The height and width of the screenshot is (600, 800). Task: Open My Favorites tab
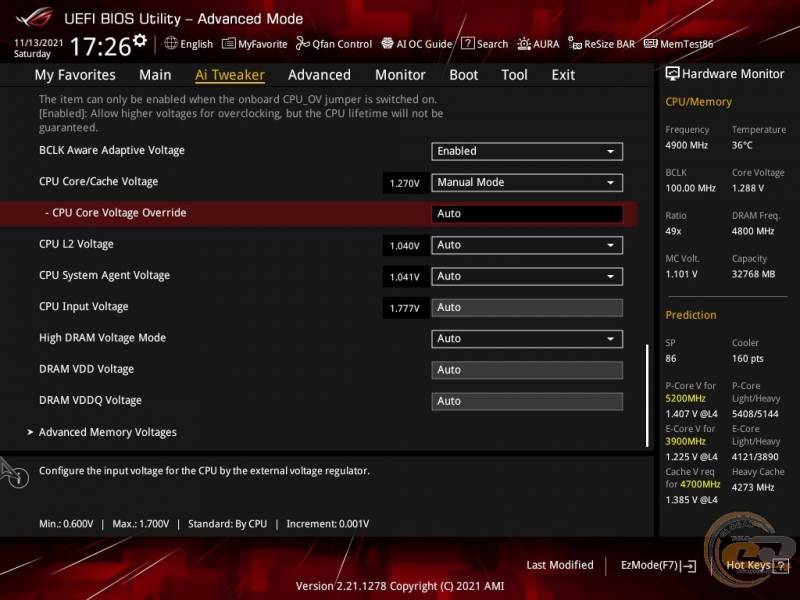click(75, 75)
